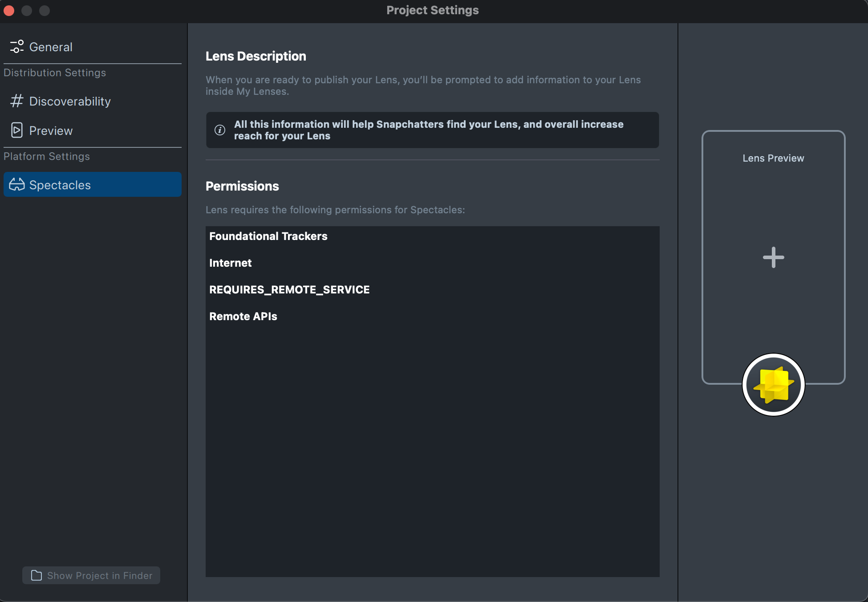Click the Discoverability hashtag icon

[17, 101]
